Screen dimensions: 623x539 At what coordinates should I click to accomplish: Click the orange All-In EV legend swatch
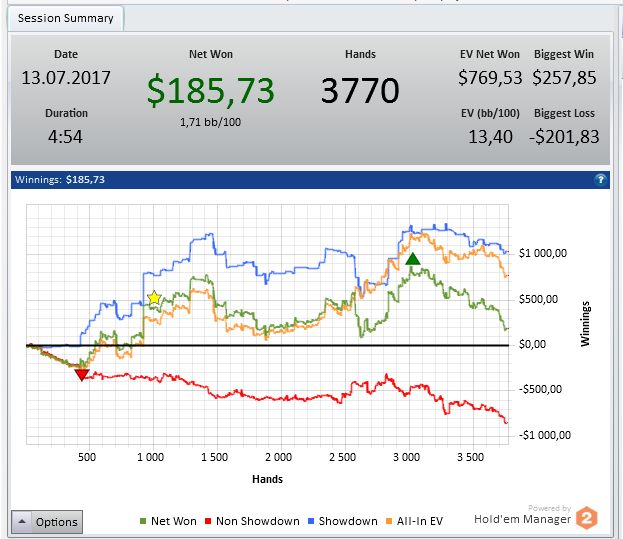pos(389,521)
